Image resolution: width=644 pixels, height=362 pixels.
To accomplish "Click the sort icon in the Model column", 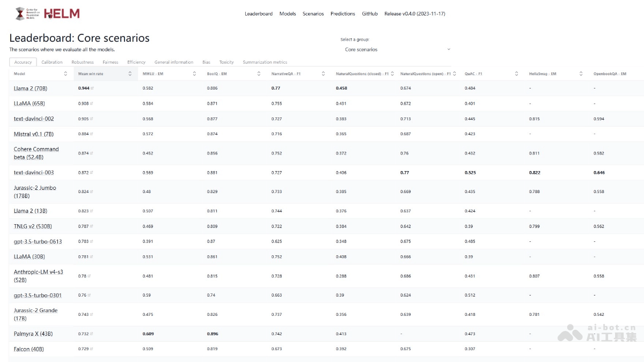I will (65, 73).
